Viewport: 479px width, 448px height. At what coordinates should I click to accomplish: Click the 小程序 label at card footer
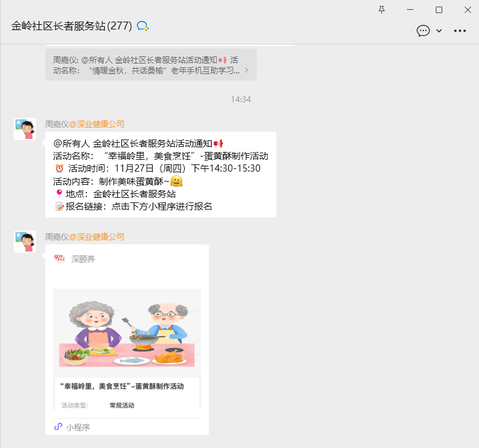tap(77, 427)
